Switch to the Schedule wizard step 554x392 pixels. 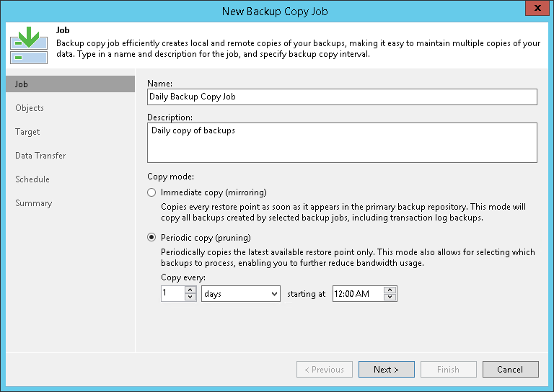[x=32, y=179]
